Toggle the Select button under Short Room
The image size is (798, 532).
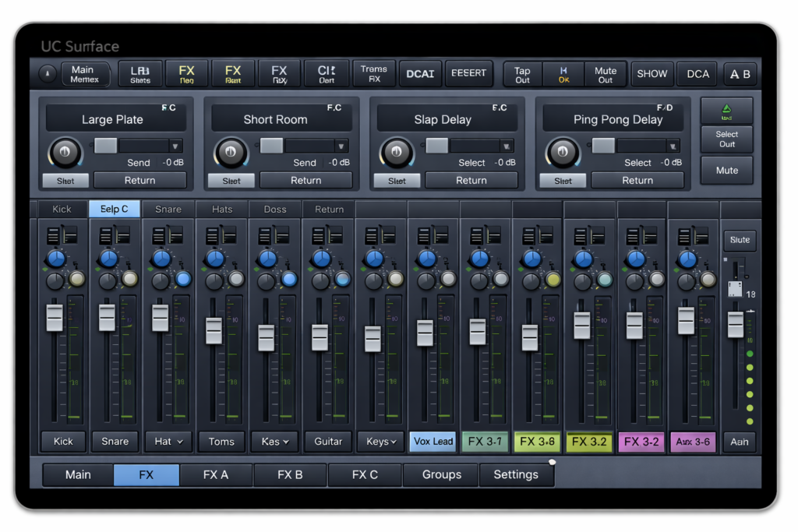(x=231, y=180)
